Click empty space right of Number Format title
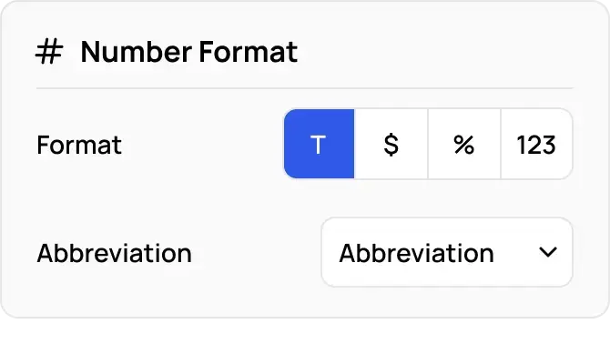The height and width of the screenshot is (364, 610). tap(437, 52)
